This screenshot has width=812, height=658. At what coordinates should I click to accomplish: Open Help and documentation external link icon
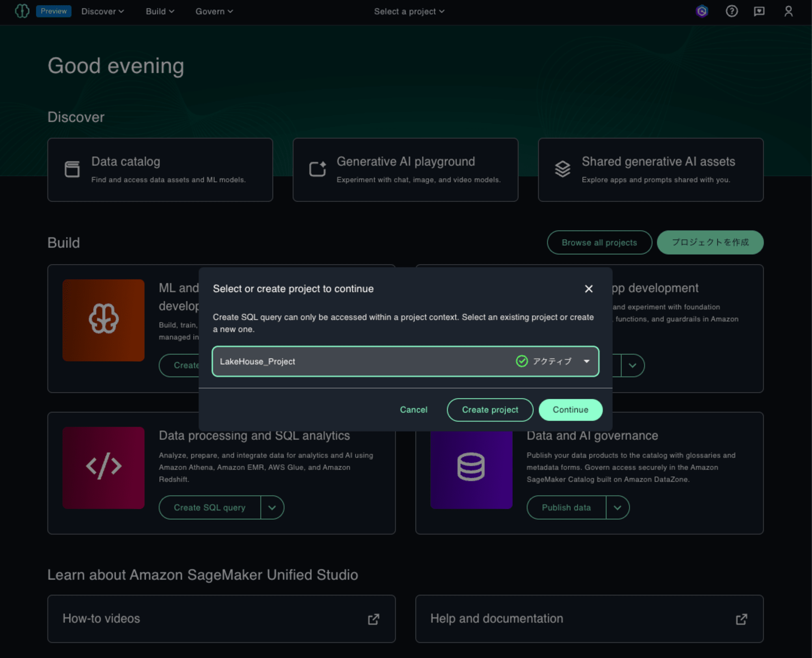741,619
